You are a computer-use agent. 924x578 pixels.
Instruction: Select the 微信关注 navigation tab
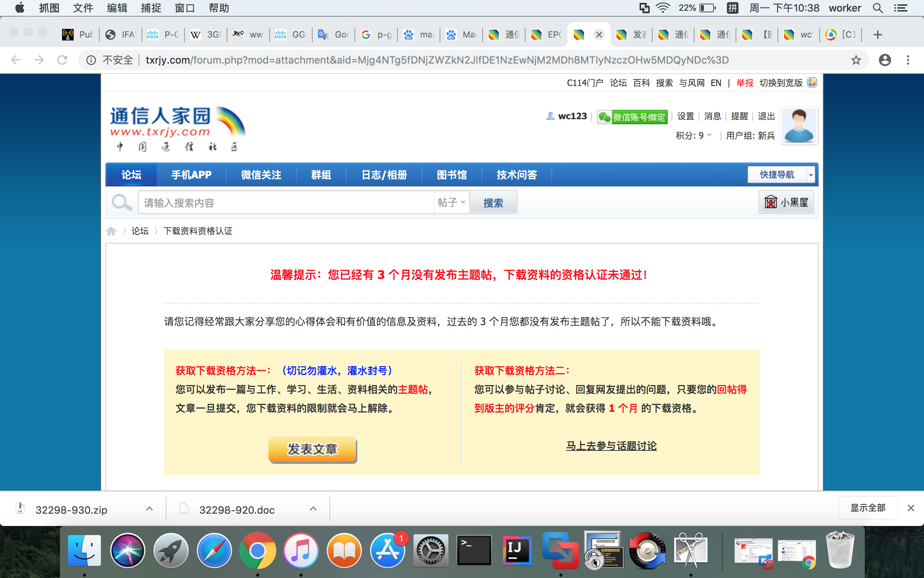(x=261, y=175)
